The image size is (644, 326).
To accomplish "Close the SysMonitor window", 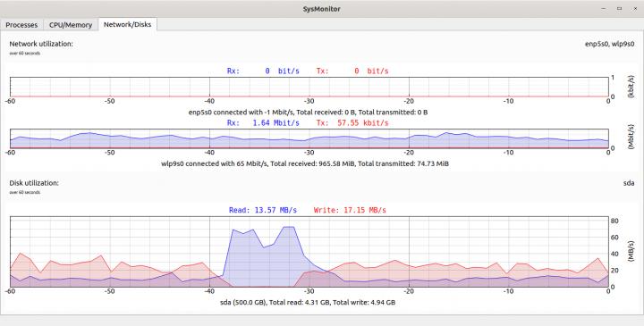I will point(635,9).
